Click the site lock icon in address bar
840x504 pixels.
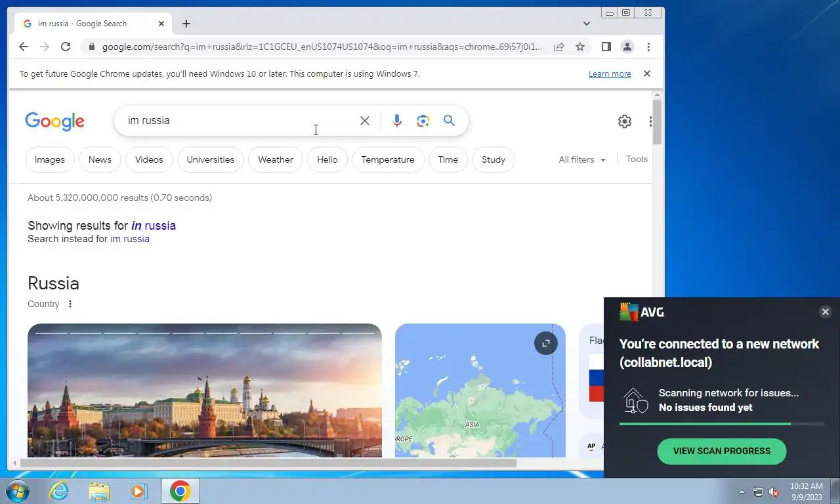point(91,47)
